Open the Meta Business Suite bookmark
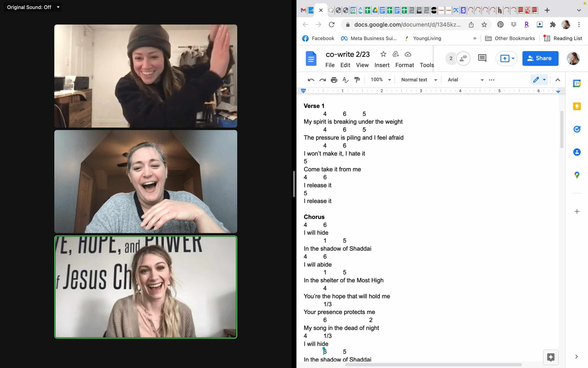This screenshot has height=368, width=588. (x=368, y=39)
